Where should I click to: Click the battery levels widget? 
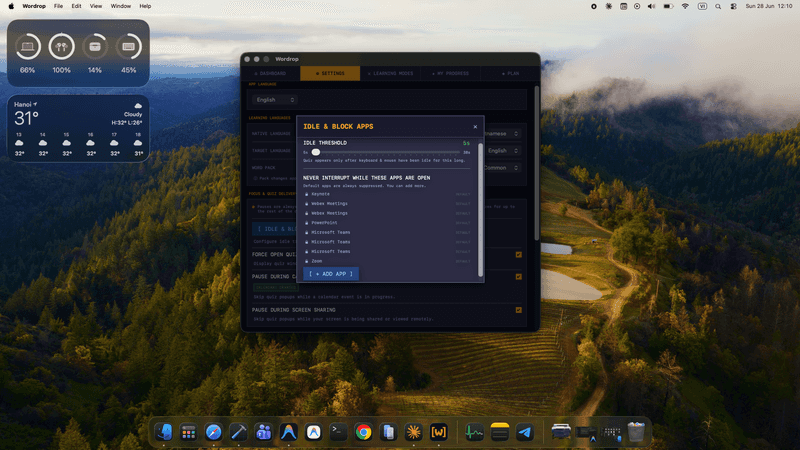pos(78,53)
